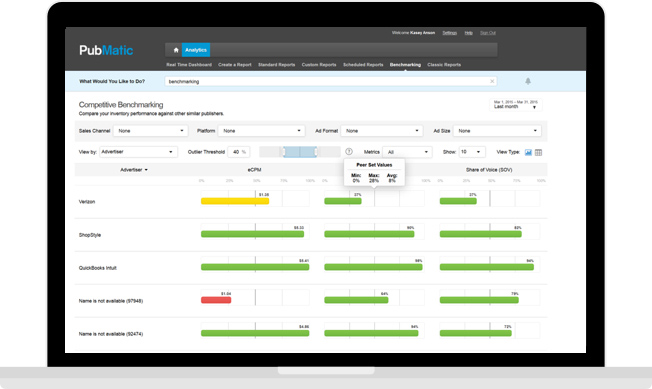Click QuickBooks Intuit's Share of Voice bar
This screenshot has height=389, width=652.
pyautogui.click(x=487, y=267)
